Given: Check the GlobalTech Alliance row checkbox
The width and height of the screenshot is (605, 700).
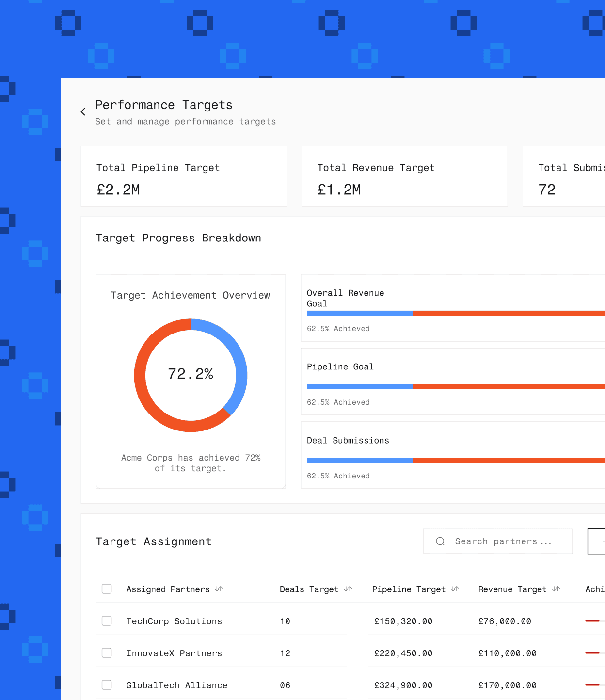Looking at the screenshot, I should 107,685.
